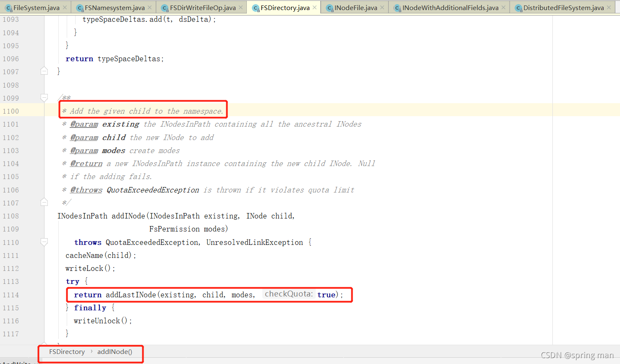This screenshot has height=364, width=620.
Task: Click line number 1100 in the gutter
Action: [11, 111]
